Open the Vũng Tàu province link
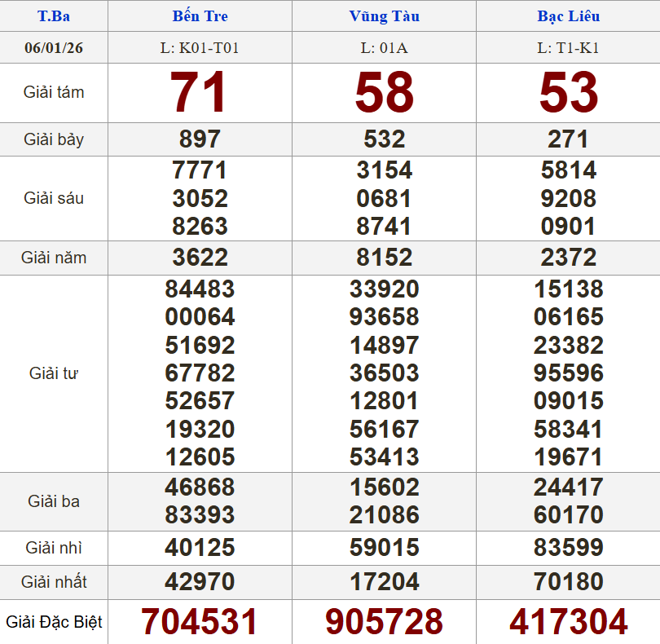This screenshot has width=660, height=644. click(384, 16)
